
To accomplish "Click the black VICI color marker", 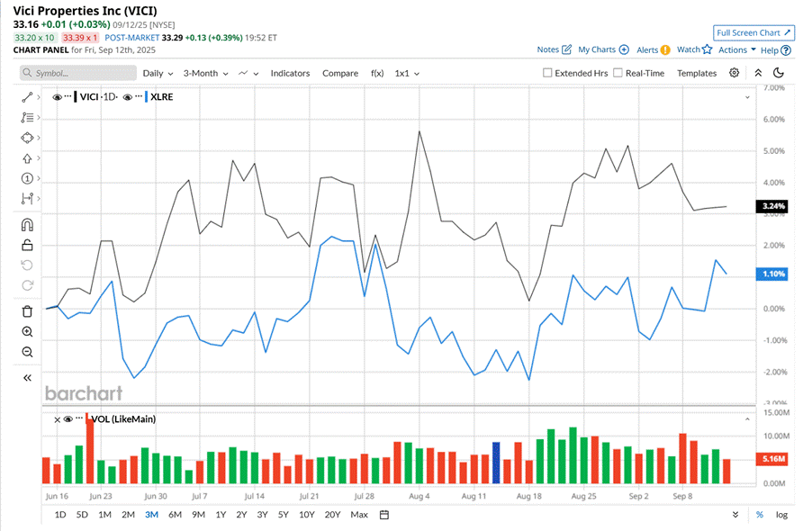I will coord(77,97).
